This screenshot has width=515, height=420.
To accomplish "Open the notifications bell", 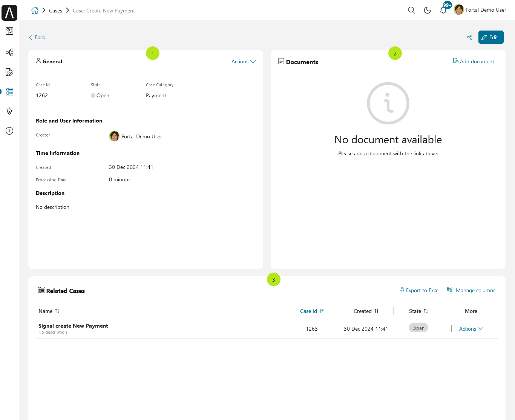I will click(x=443, y=10).
